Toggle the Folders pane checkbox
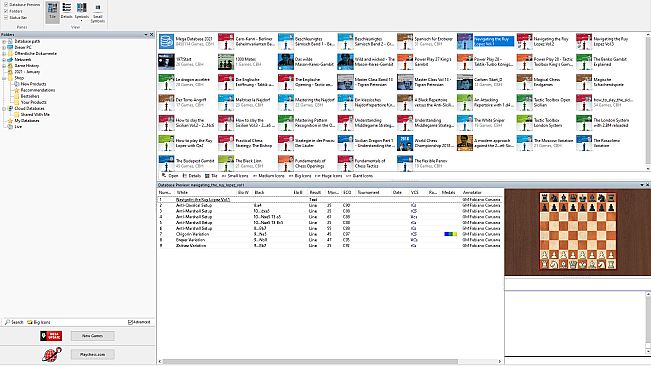This screenshot has width=651, height=366. tap(6, 11)
